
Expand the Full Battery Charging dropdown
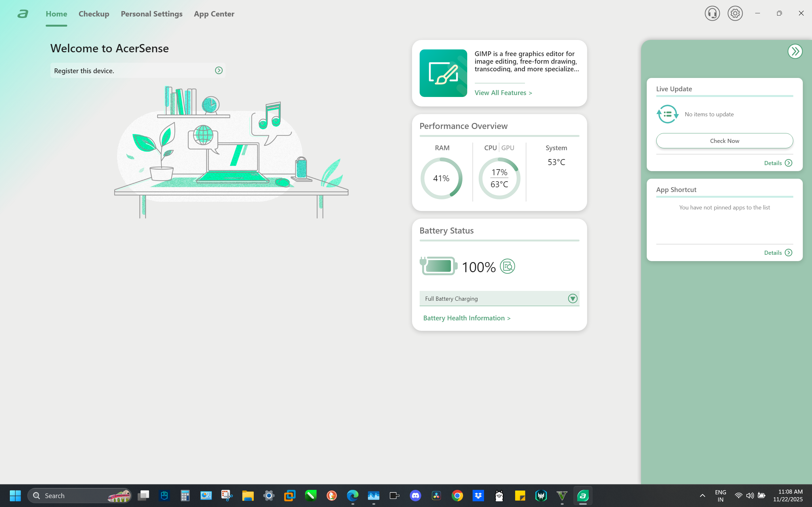(573, 298)
